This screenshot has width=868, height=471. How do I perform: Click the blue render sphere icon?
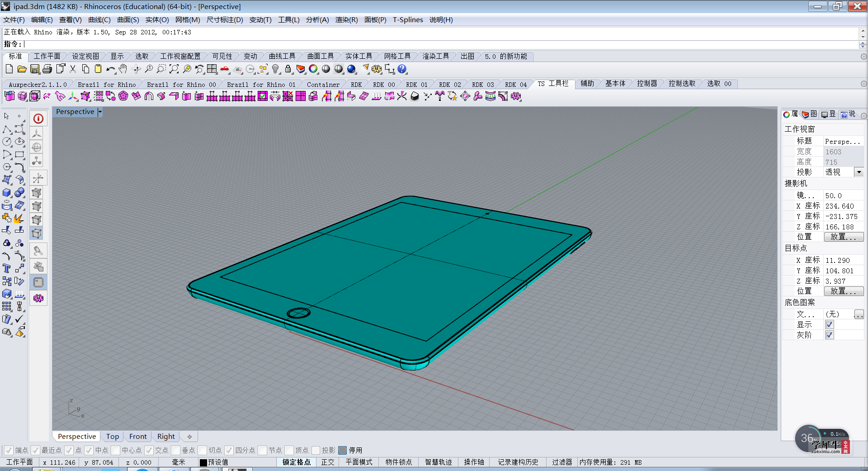(x=351, y=69)
